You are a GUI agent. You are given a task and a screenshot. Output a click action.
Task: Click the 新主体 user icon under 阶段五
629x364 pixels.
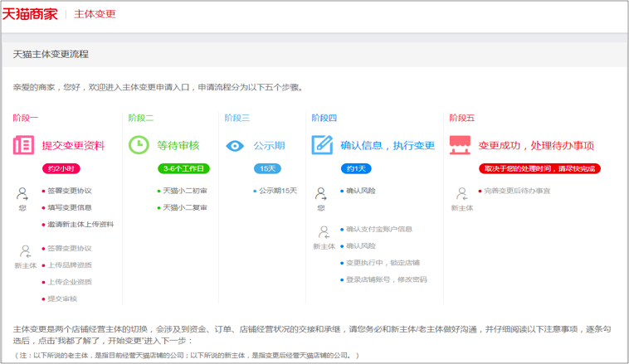tap(461, 194)
